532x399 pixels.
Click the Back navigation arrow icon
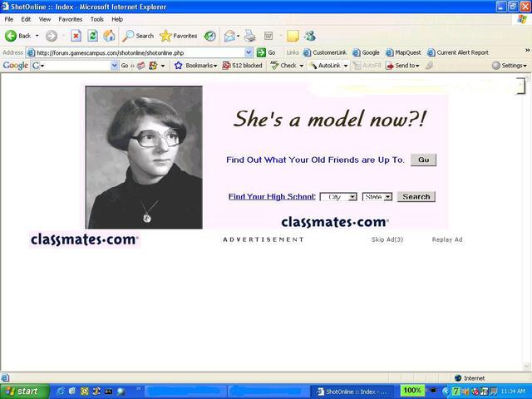tap(11, 36)
